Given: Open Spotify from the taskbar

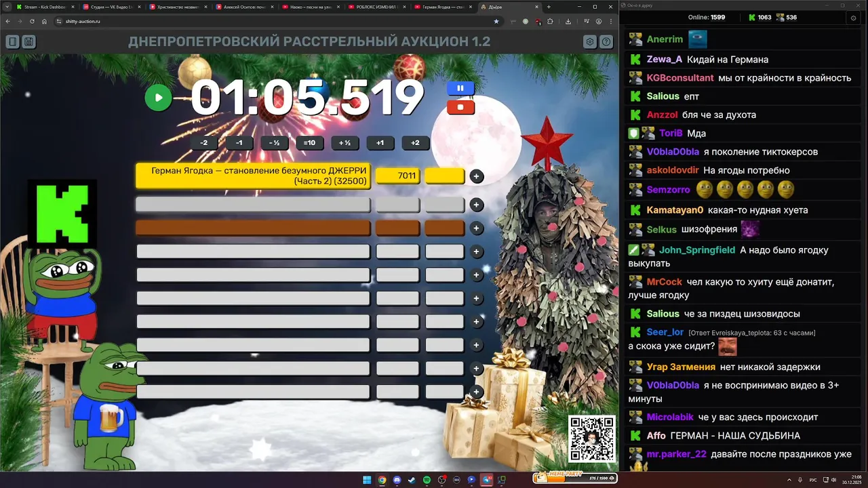Looking at the screenshot, I should coord(427,480).
